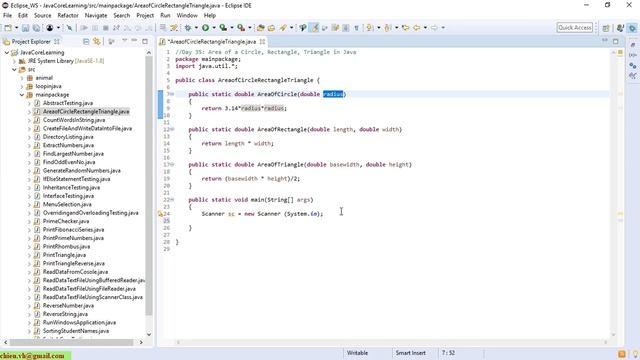Screen dimensions: 640x360
Task: Open the Project Explorer View Menu triangle
Action: click(x=124, y=41)
